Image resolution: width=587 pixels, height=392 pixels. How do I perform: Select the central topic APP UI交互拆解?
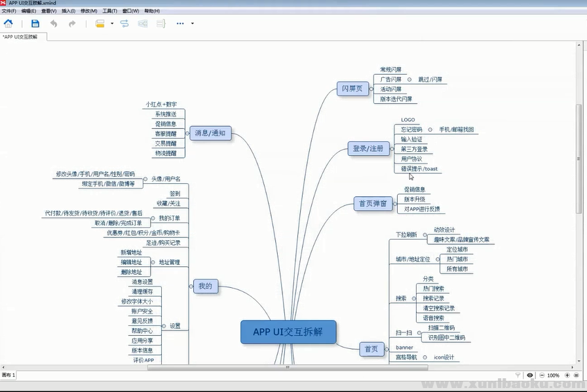(288, 332)
